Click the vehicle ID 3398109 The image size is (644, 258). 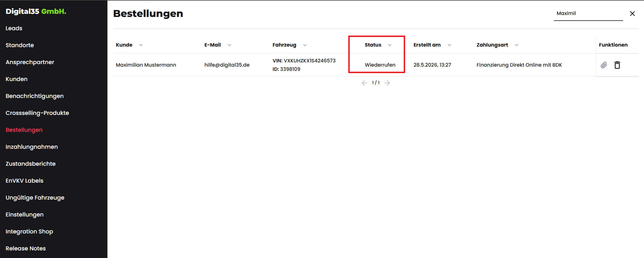286,69
